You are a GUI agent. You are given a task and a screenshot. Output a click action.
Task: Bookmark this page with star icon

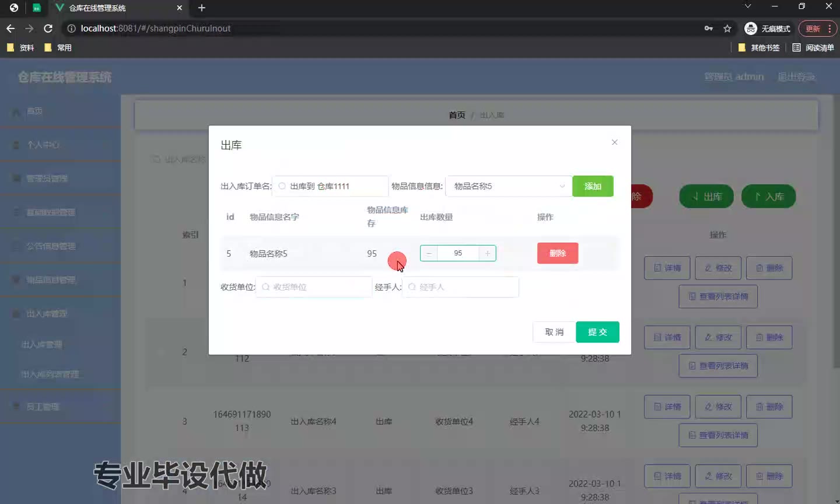click(x=727, y=28)
